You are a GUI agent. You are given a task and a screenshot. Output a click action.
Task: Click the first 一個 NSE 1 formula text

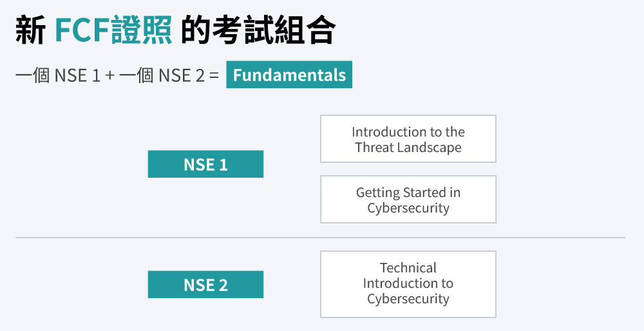[58, 75]
